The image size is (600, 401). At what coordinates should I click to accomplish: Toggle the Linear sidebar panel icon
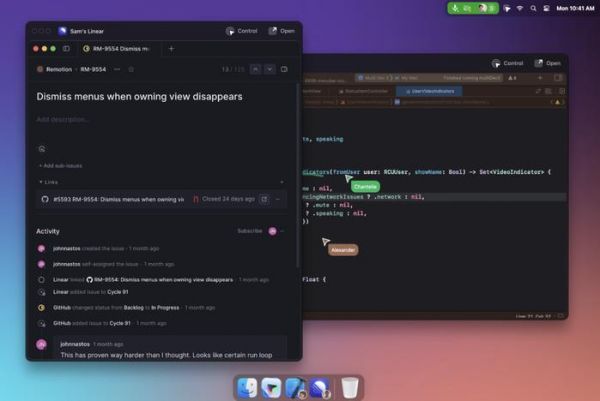click(x=66, y=48)
